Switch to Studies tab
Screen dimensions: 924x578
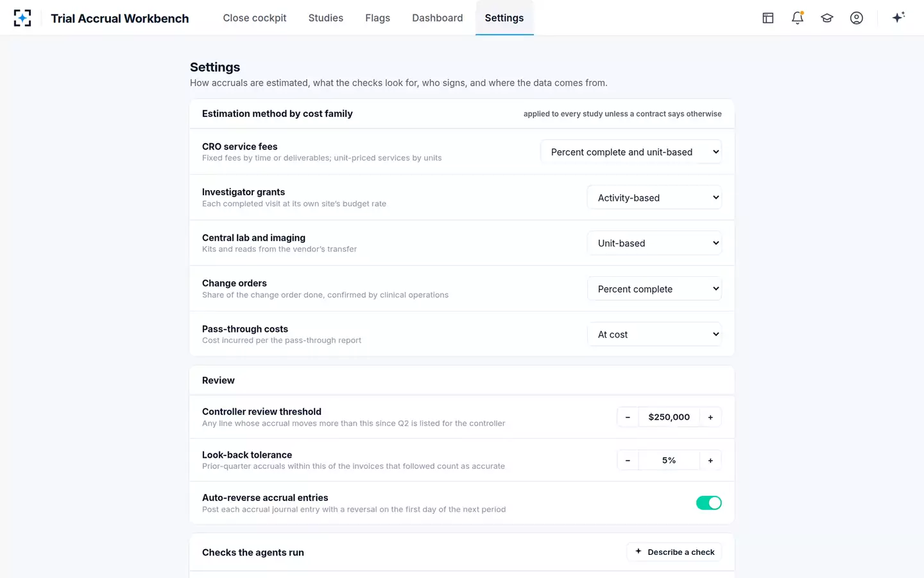click(x=326, y=18)
